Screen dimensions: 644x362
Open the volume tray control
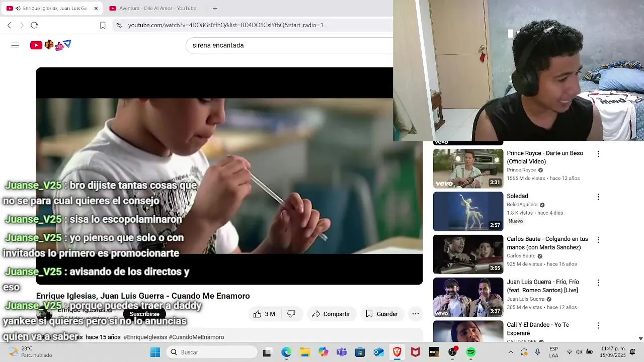[579, 352]
